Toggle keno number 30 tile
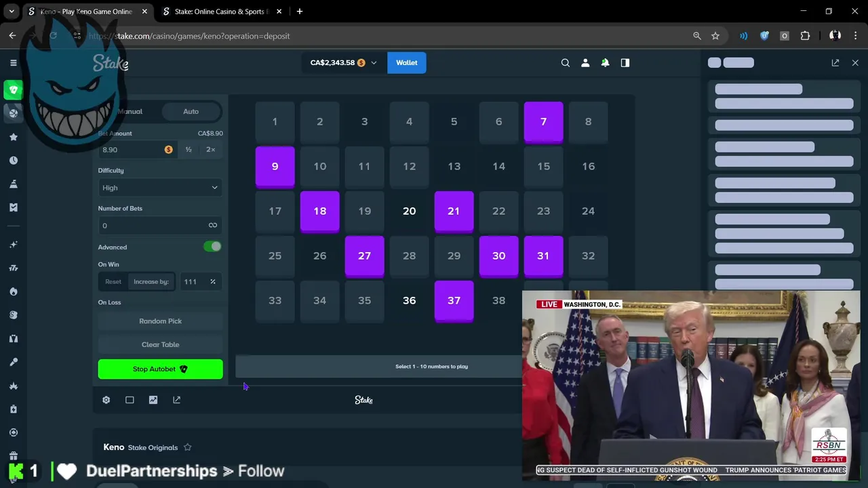868x488 pixels. click(498, 257)
